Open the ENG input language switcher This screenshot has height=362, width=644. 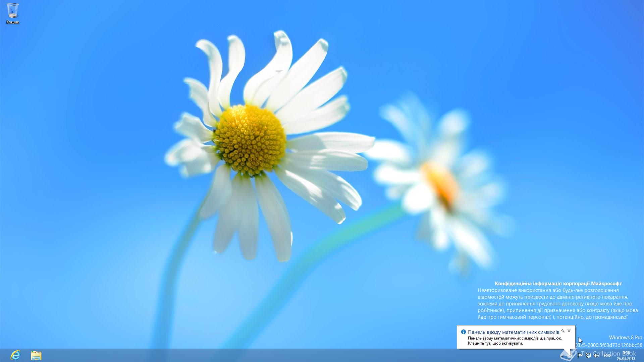pyautogui.click(x=607, y=356)
